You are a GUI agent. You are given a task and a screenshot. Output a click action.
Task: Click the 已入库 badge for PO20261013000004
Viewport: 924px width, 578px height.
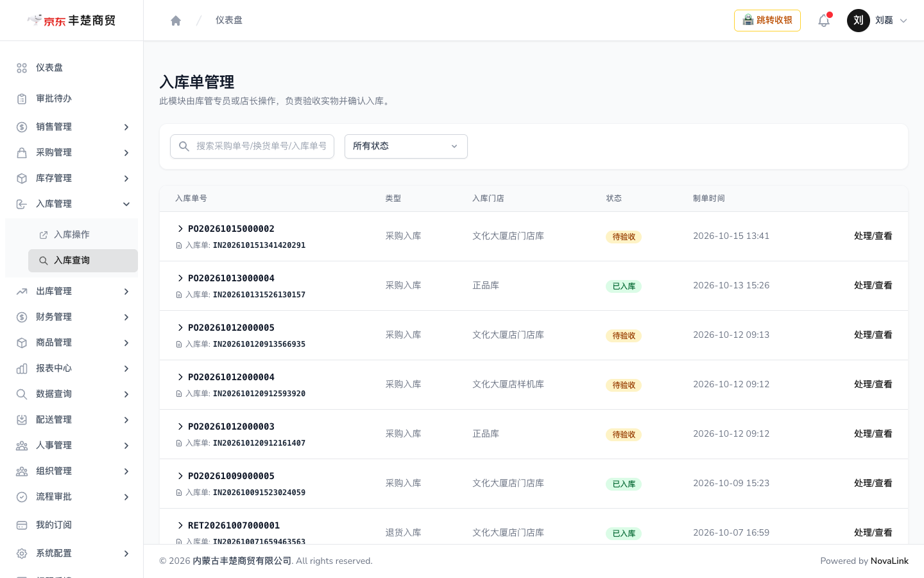(624, 286)
